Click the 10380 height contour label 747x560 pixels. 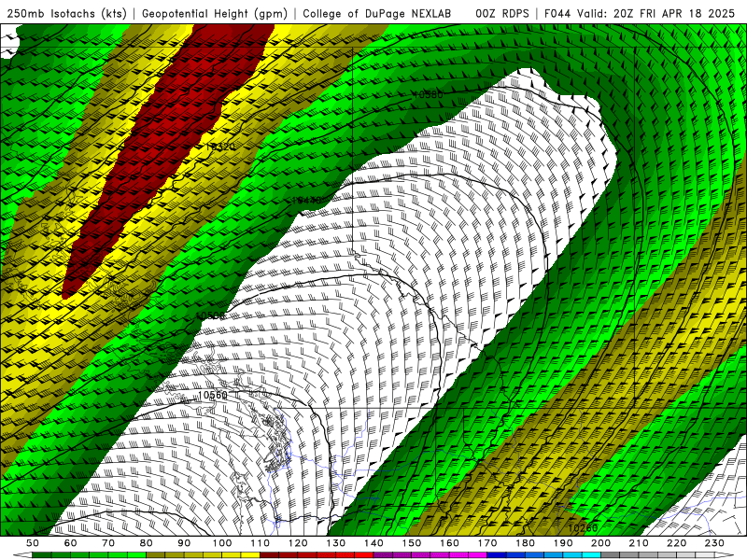[x=429, y=95]
